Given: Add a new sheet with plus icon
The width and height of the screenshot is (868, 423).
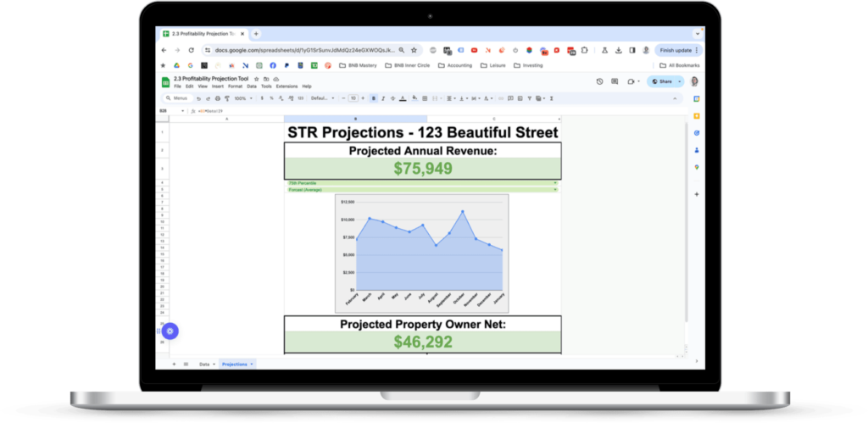Looking at the screenshot, I should click(x=175, y=364).
